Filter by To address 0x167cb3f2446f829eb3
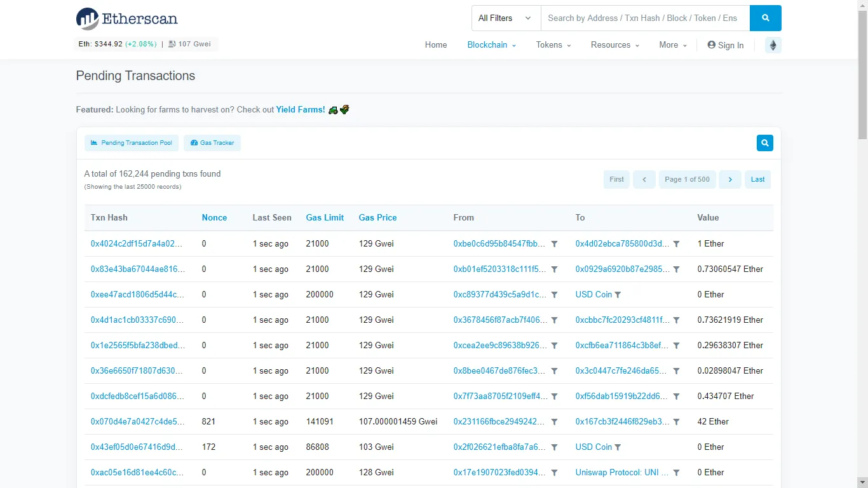 tap(676, 422)
